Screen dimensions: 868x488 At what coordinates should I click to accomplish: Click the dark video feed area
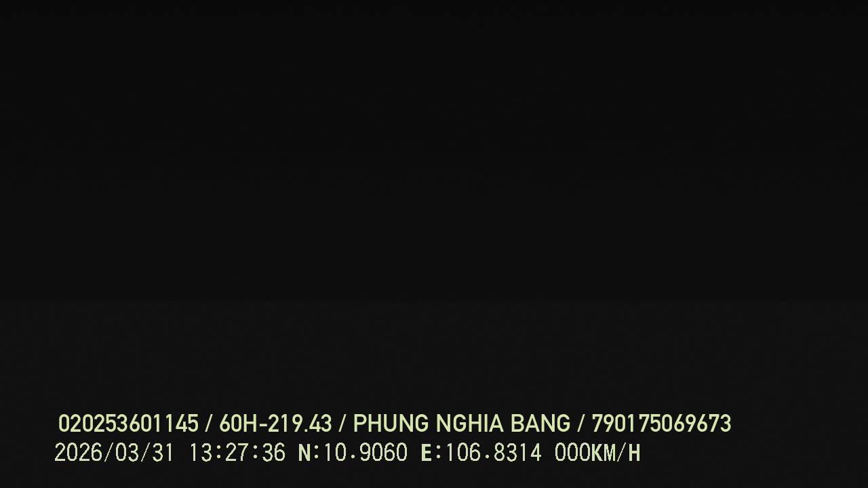[x=434, y=203]
